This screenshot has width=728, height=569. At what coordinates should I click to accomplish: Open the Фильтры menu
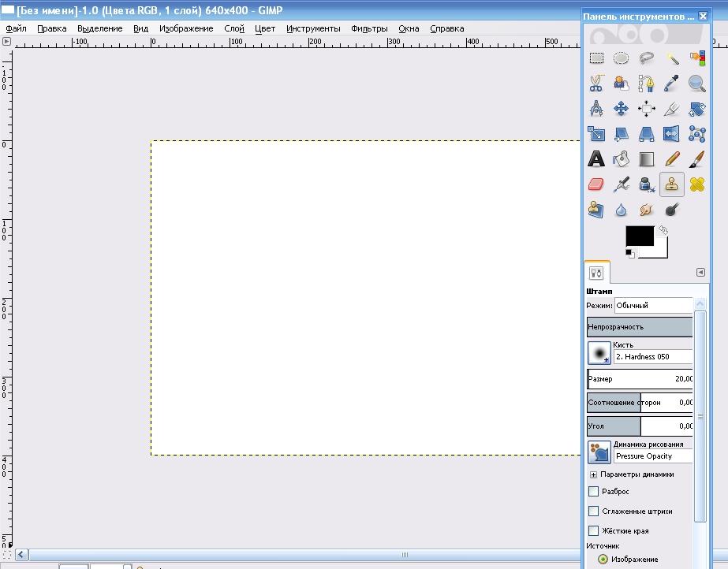pyautogui.click(x=369, y=28)
